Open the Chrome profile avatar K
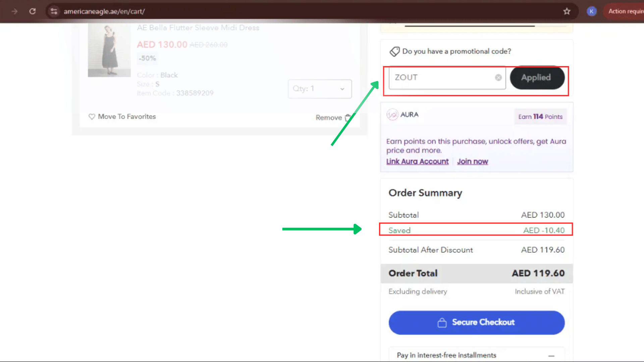This screenshot has height=362, width=644. [x=591, y=11]
